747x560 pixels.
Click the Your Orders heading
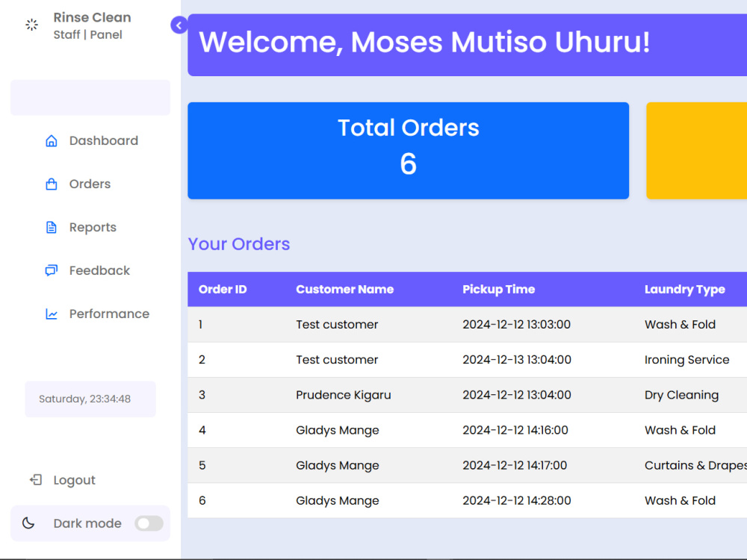click(239, 244)
